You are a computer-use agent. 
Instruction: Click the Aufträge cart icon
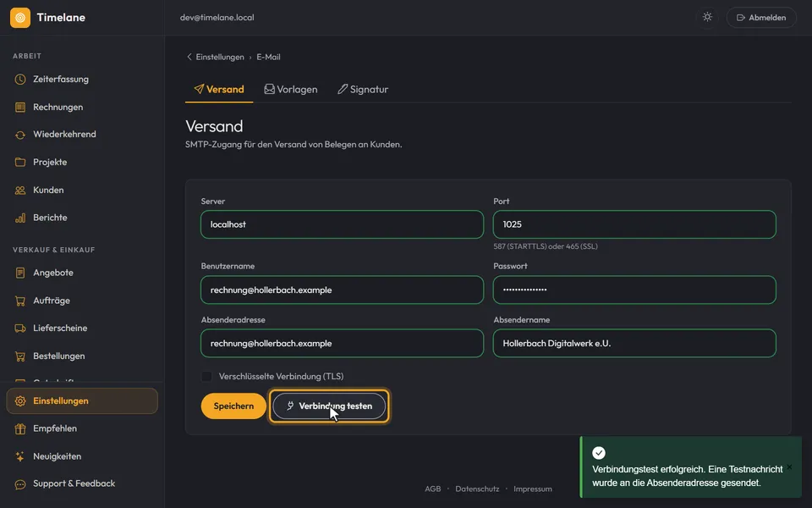point(20,301)
